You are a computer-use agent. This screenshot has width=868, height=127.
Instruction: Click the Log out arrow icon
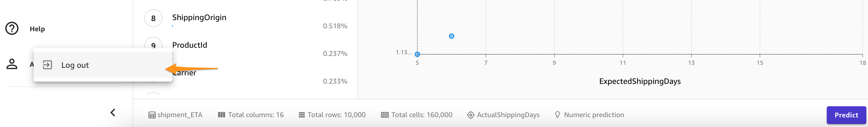48,65
